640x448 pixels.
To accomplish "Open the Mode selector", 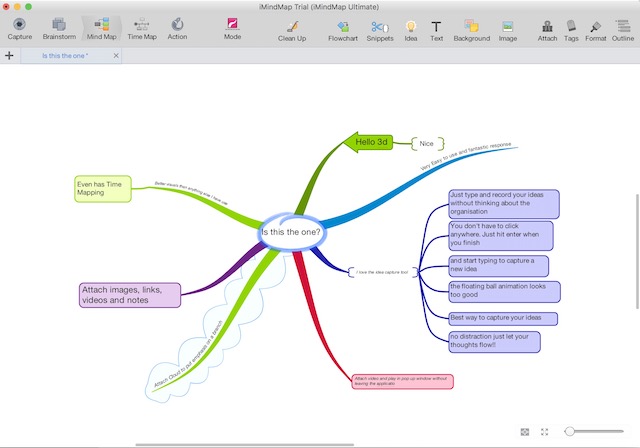I will point(232,24).
